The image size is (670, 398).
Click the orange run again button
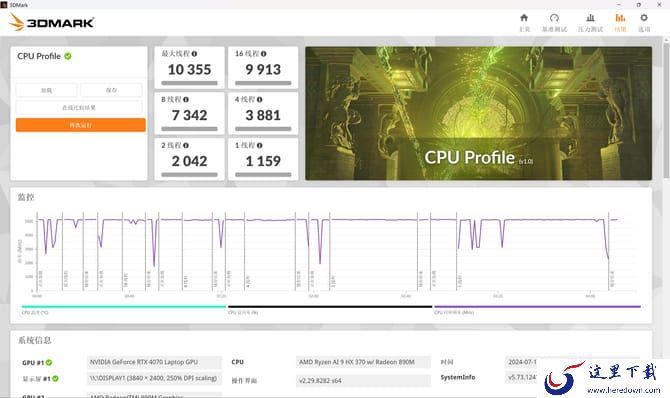click(x=81, y=125)
